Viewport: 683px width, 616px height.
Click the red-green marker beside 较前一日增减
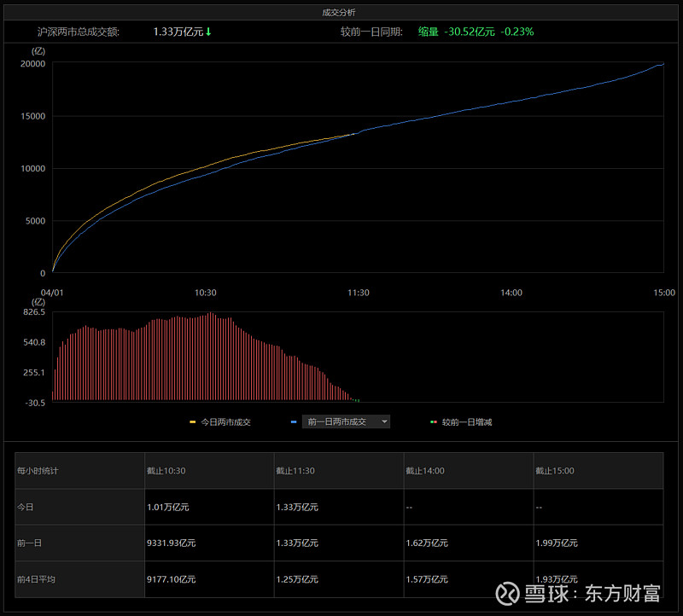click(434, 421)
